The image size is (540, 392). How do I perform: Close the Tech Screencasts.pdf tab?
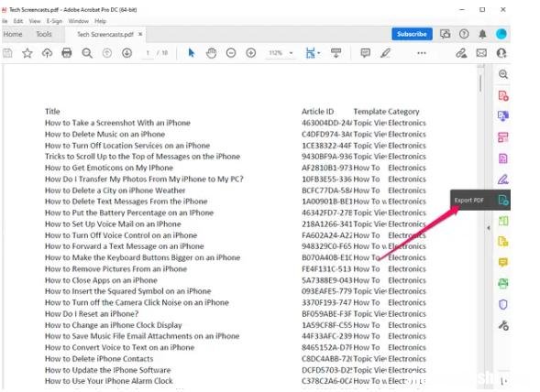coord(140,34)
